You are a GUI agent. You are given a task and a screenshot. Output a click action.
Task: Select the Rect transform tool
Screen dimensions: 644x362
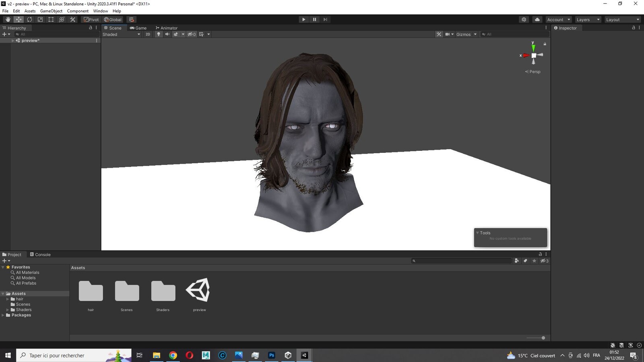(51, 19)
